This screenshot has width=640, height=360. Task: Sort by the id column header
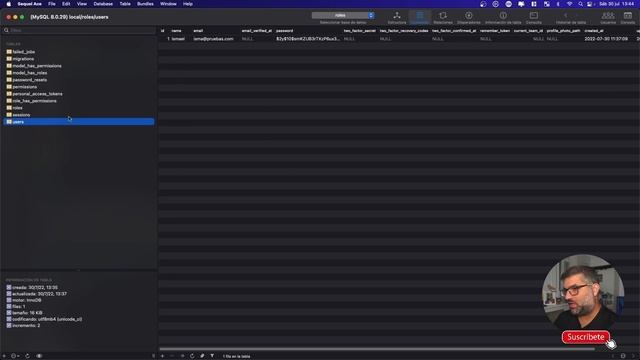[162, 31]
